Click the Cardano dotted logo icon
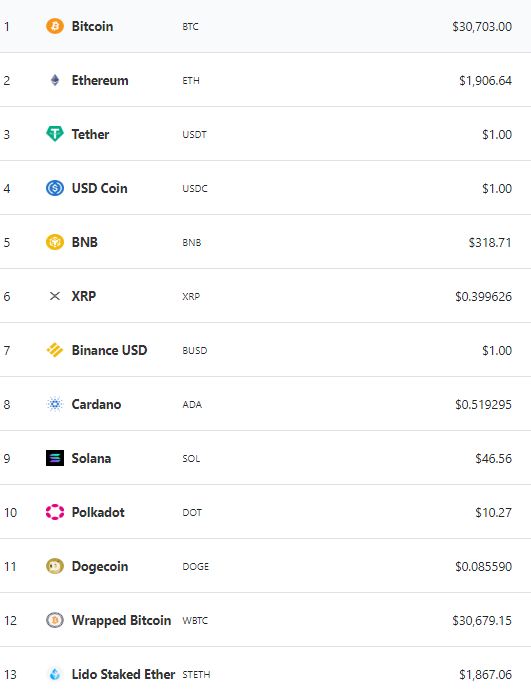531x693 pixels. coord(55,404)
